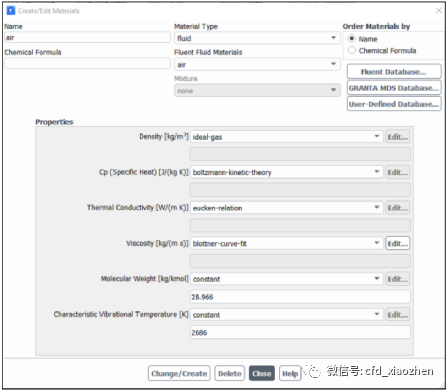The image size is (447, 390).
Task: Expand the Molecular Weight constant dropdown
Action: coord(286,279)
